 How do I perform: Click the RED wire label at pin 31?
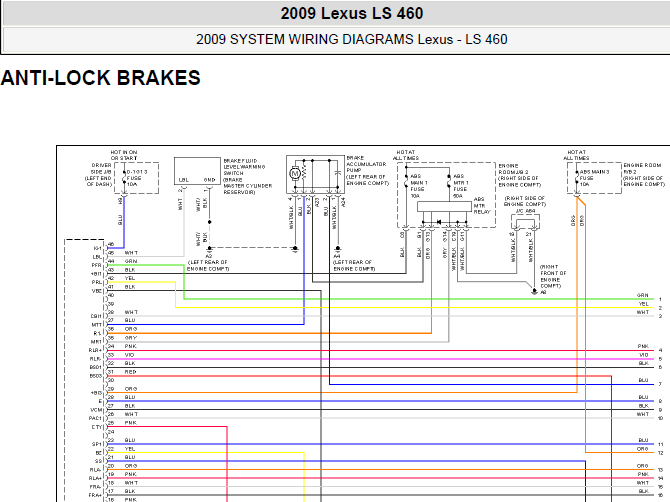130,372
